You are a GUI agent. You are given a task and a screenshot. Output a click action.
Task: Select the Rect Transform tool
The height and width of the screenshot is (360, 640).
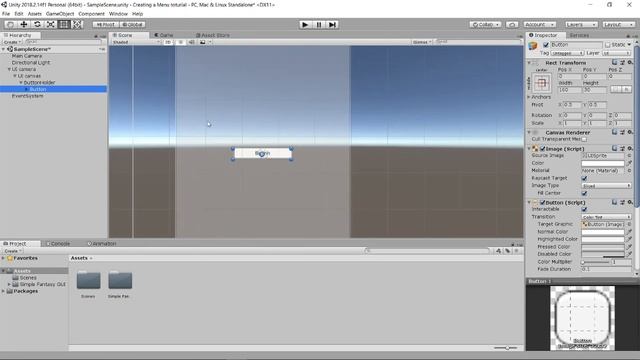click(64, 24)
